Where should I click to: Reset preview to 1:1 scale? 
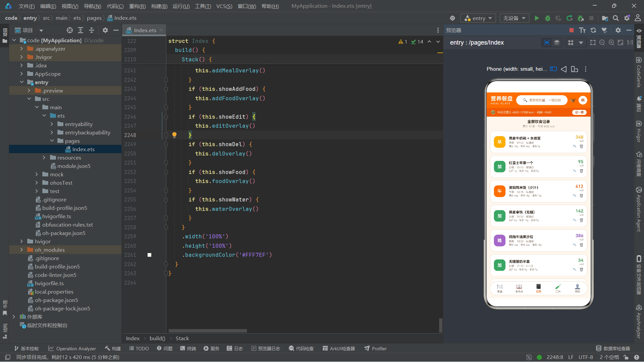630,43
